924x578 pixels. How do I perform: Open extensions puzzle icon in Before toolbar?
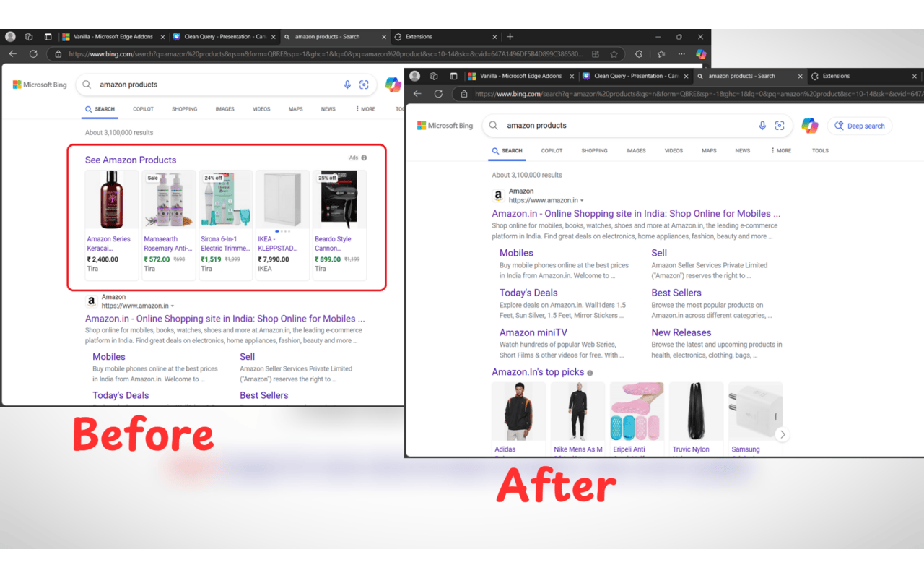coord(639,54)
